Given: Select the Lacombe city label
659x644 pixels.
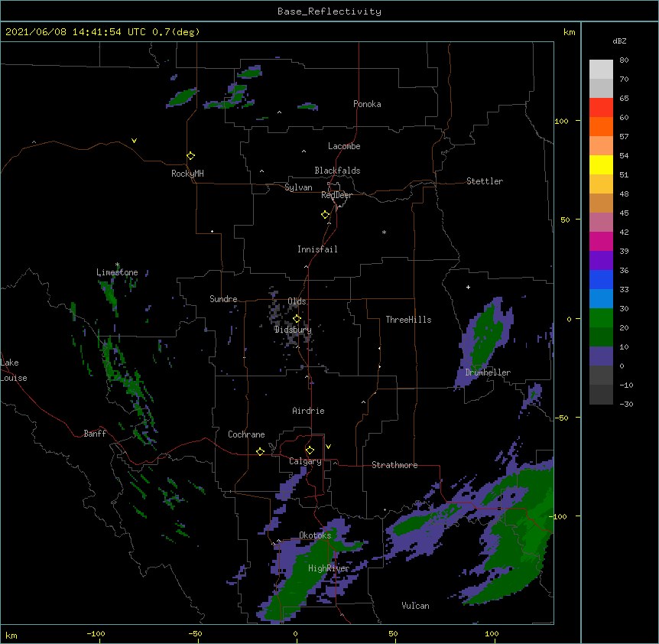Looking at the screenshot, I should click(344, 146).
